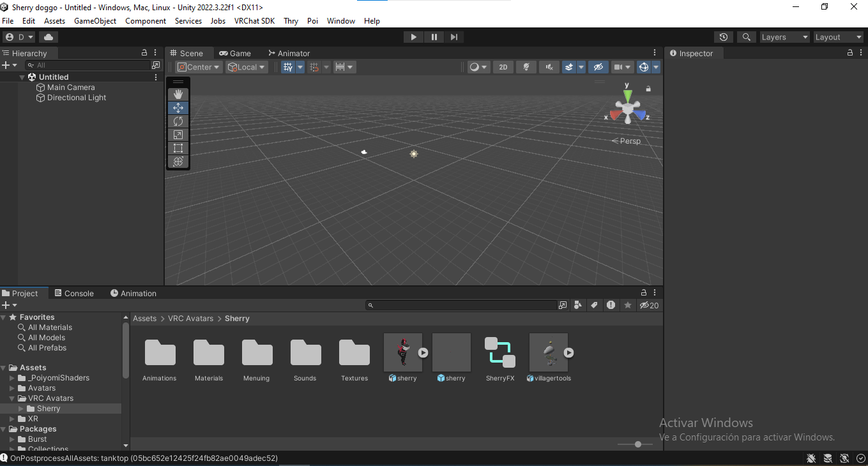Click the Pause button

[434, 37]
